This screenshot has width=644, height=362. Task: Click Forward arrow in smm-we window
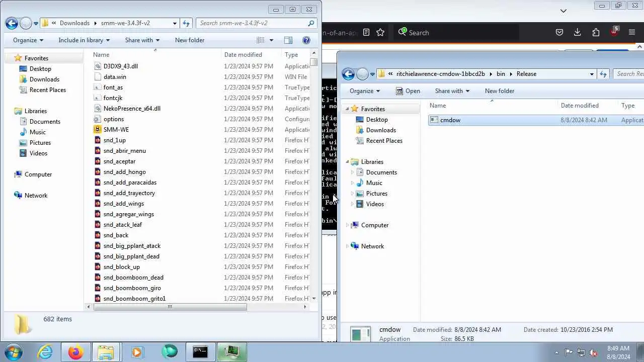26,23
